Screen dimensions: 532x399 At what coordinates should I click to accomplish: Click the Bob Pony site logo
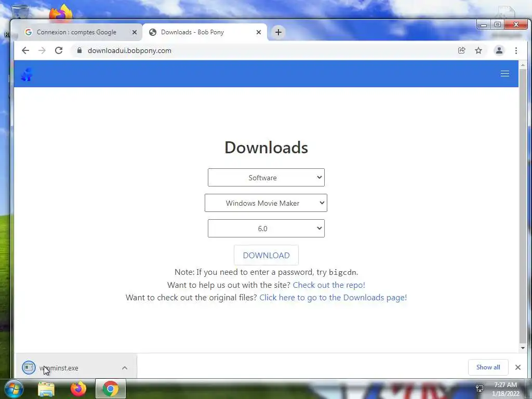[x=27, y=74]
